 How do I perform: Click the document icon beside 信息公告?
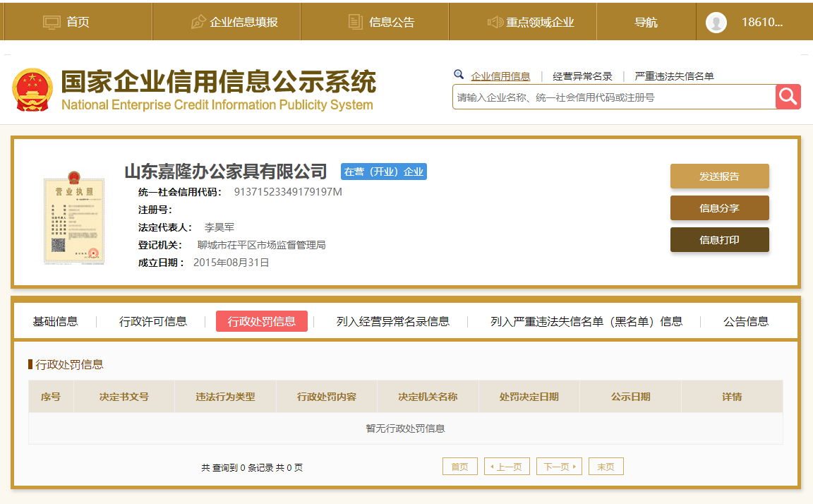pyautogui.click(x=355, y=22)
